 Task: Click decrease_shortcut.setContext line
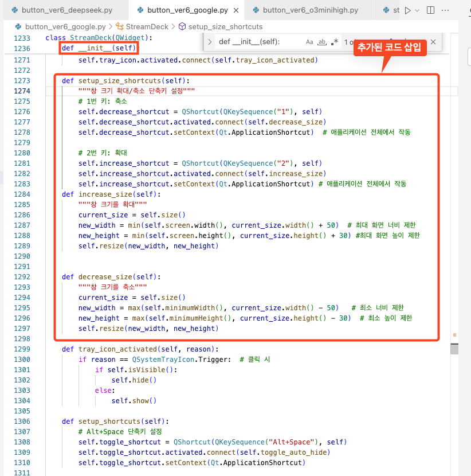click(x=244, y=132)
